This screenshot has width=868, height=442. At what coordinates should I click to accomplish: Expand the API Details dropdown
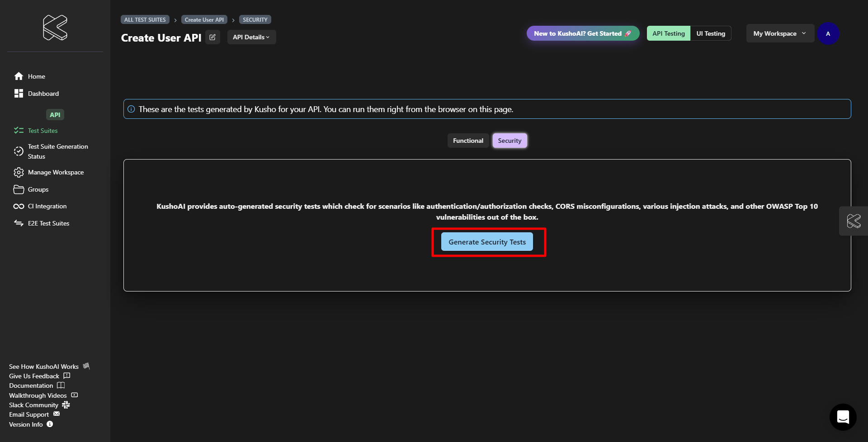tap(251, 37)
